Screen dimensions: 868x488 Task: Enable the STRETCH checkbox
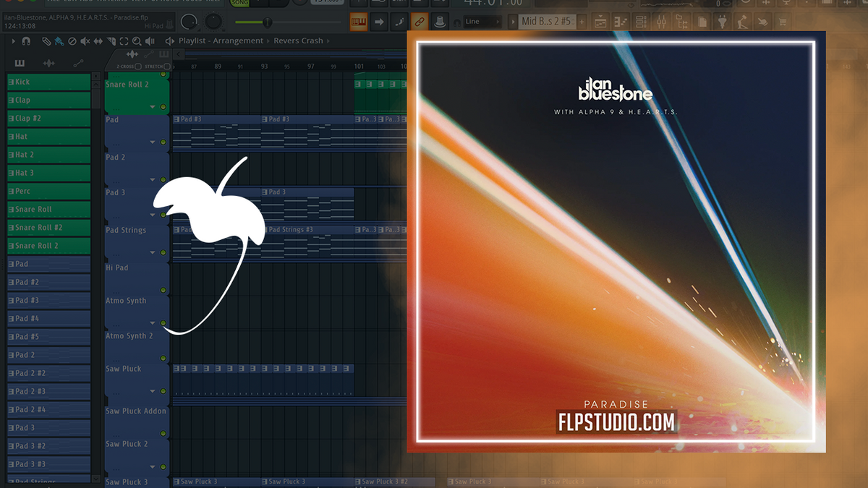pyautogui.click(x=167, y=67)
